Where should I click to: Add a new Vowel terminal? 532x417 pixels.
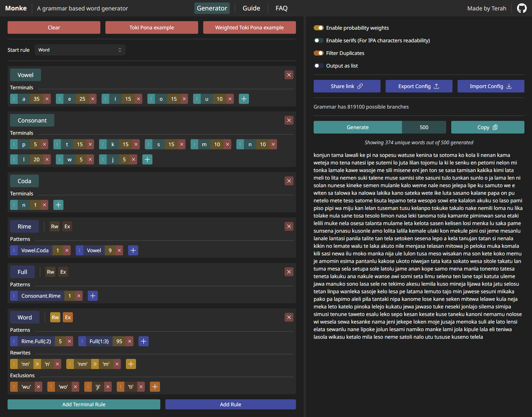[244, 99]
